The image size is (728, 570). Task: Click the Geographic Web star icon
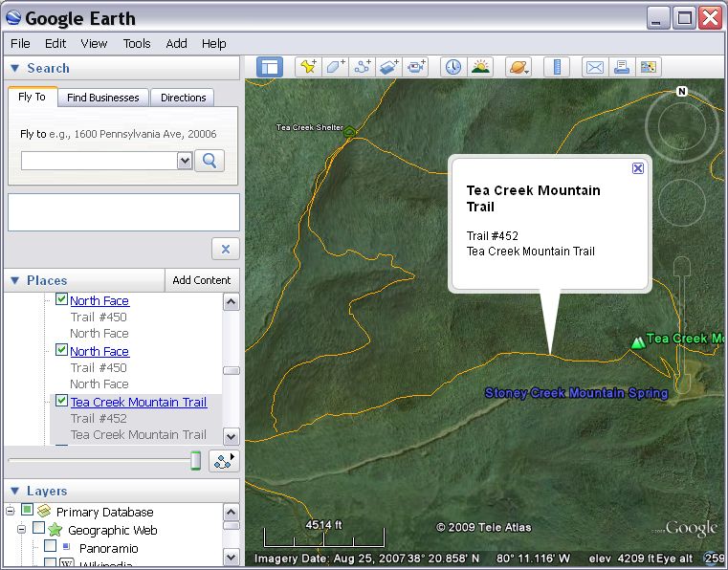click(55, 529)
